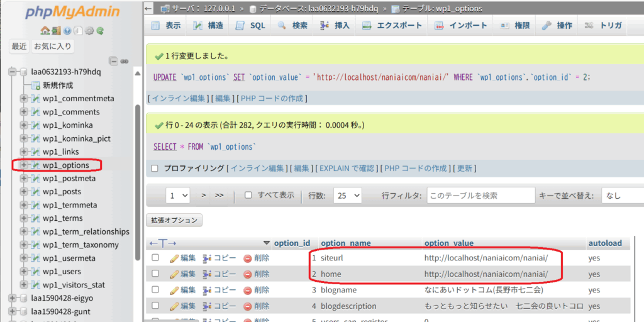Click the table icon beside wp1_commentmeta
The height and width of the screenshot is (322, 644).
[36, 99]
